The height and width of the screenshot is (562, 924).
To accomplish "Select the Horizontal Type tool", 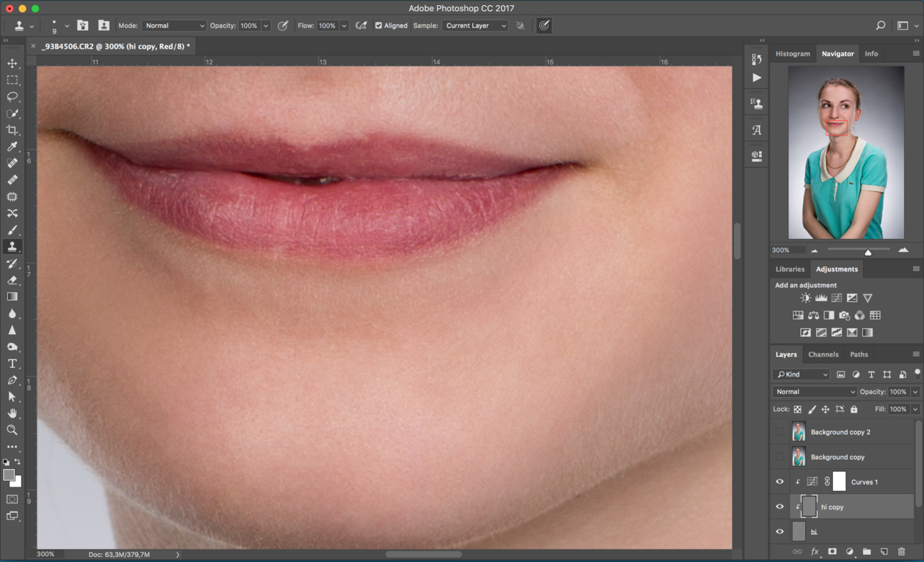I will tap(12, 363).
